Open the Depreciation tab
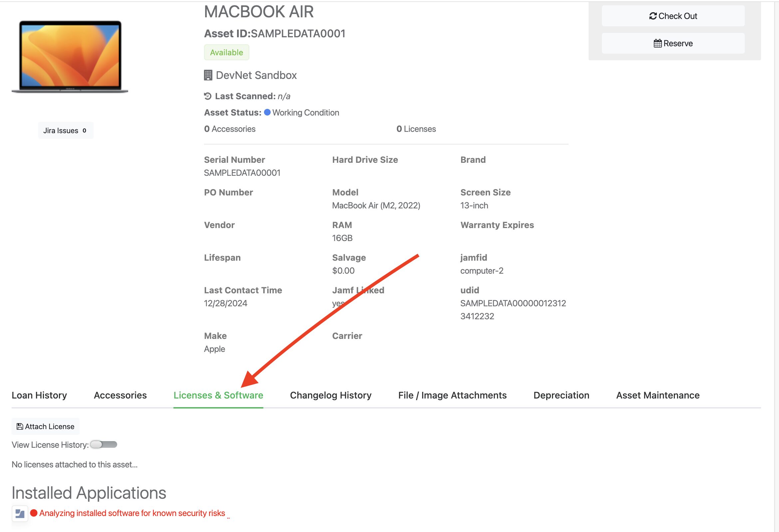Screen dimensions: 779x532 point(561,395)
